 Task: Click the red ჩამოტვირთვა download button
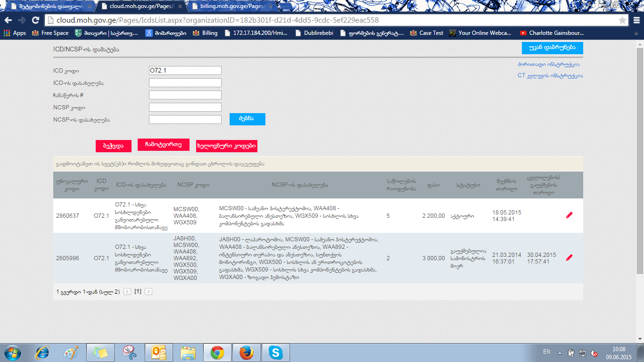click(x=163, y=145)
